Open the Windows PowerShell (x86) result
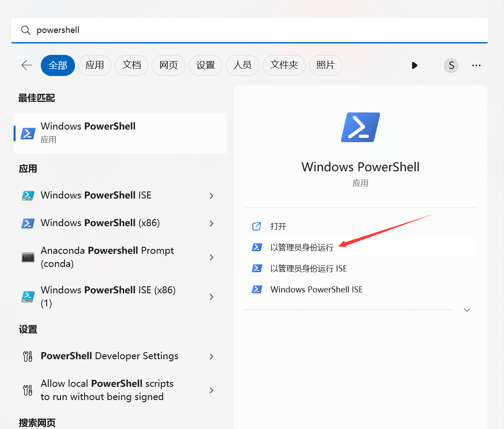The width and height of the screenshot is (504, 429). 120,224
